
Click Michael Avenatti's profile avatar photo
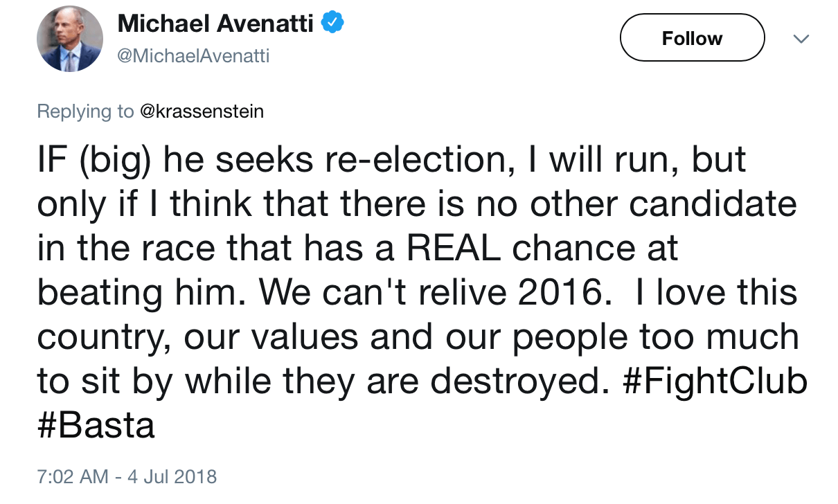[x=69, y=39]
